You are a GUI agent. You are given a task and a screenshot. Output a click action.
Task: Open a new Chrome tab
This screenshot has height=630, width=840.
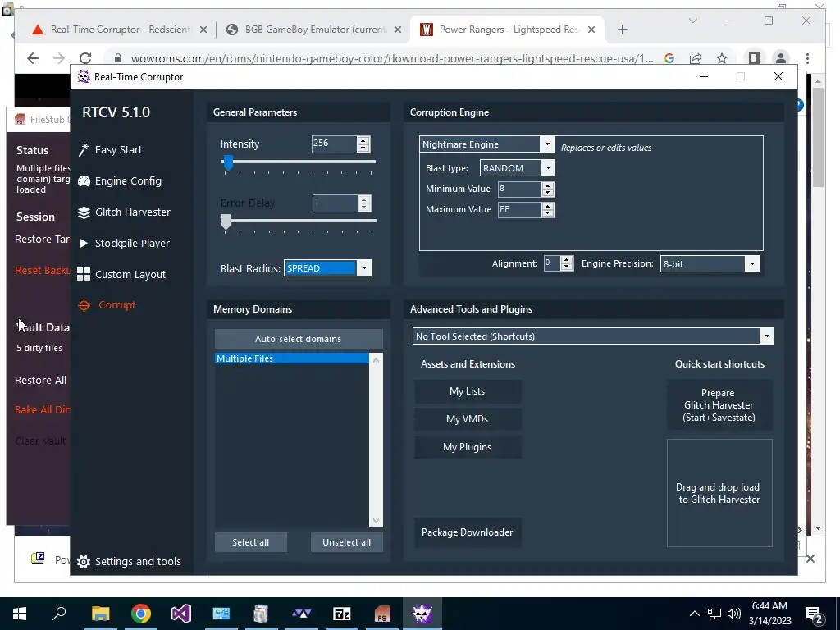(x=622, y=30)
